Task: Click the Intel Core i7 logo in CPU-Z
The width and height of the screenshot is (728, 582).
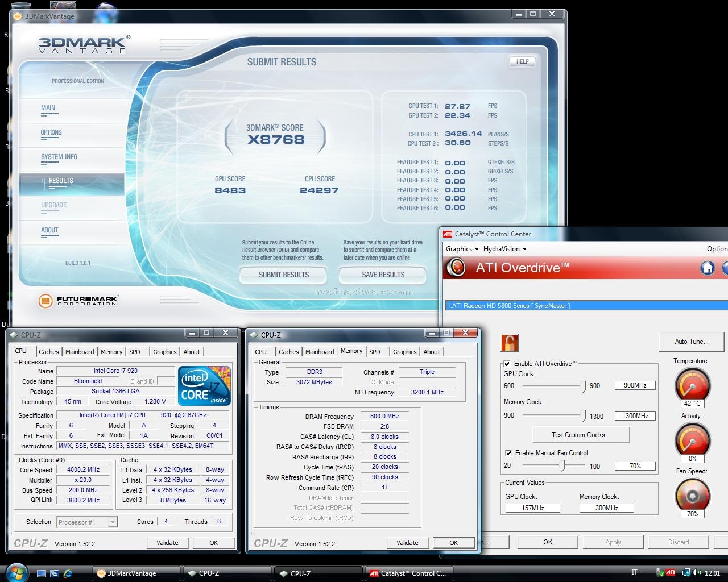Action: [204, 385]
